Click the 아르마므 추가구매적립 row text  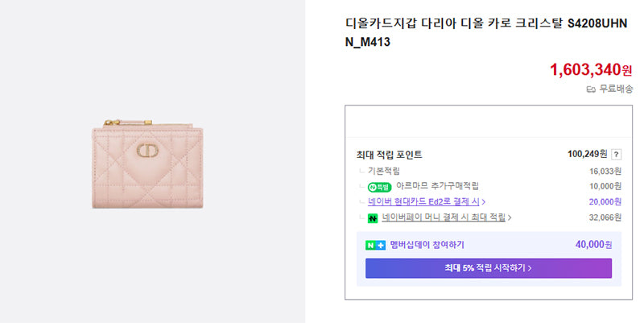pos(437,186)
